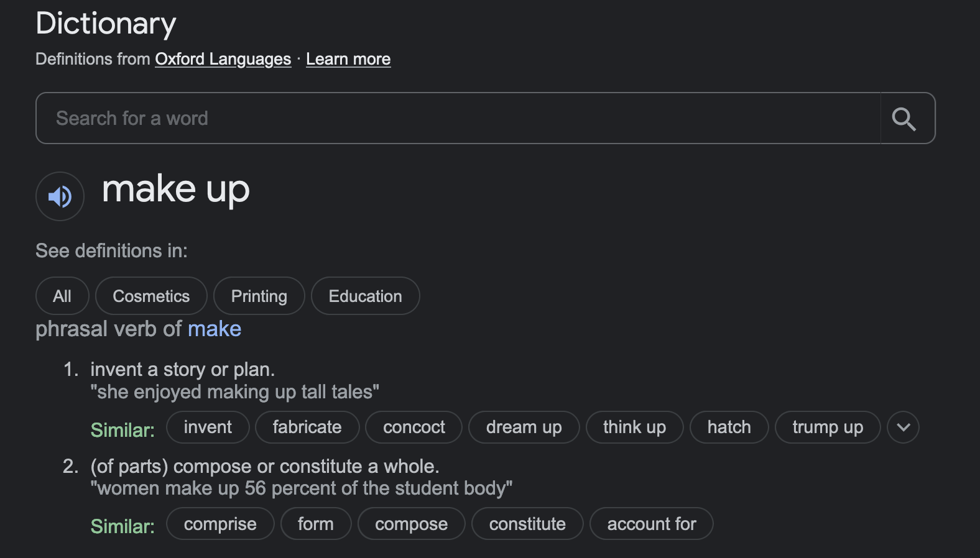
Task: Filter definitions by Printing
Action: coord(259,296)
